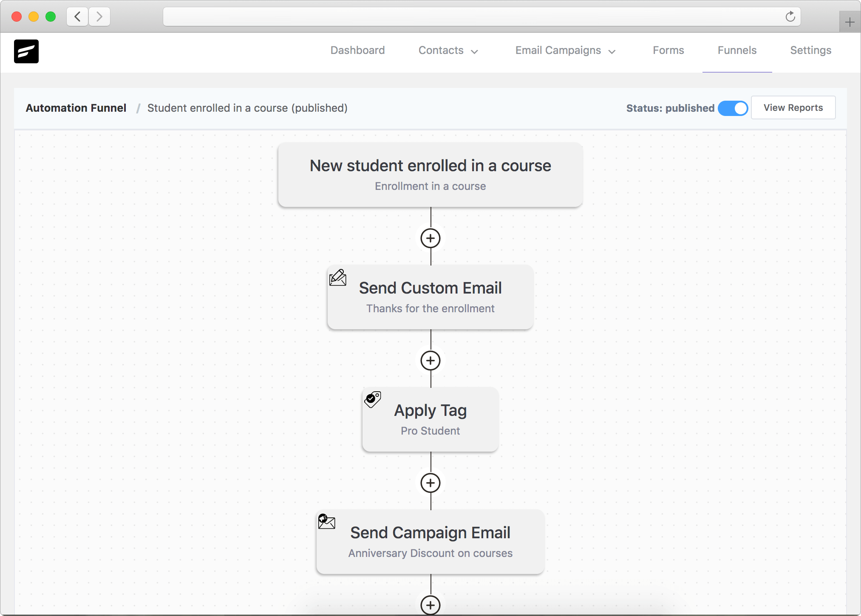
Task: Open a new browser tab
Action: pyautogui.click(x=849, y=22)
